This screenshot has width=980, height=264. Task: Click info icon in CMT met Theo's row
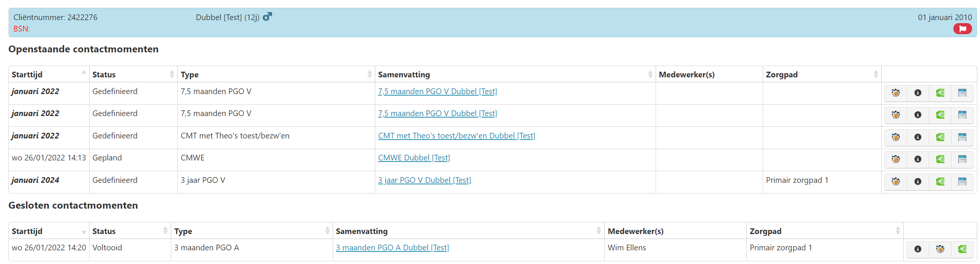point(918,137)
